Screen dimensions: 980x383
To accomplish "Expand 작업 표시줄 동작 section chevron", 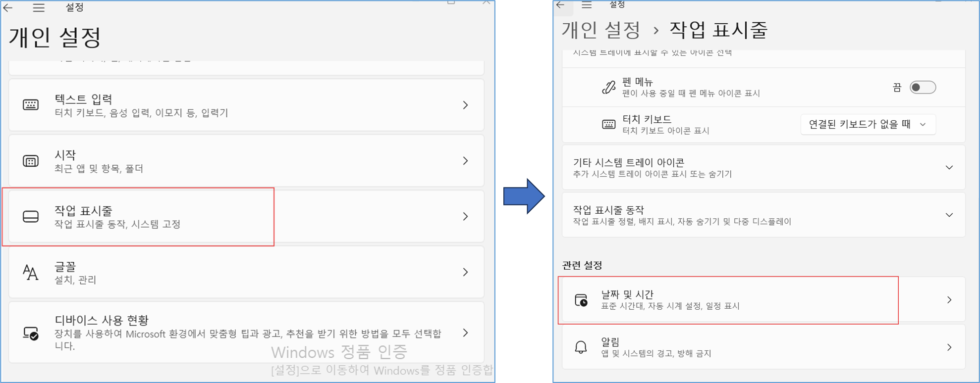I will click(x=949, y=215).
